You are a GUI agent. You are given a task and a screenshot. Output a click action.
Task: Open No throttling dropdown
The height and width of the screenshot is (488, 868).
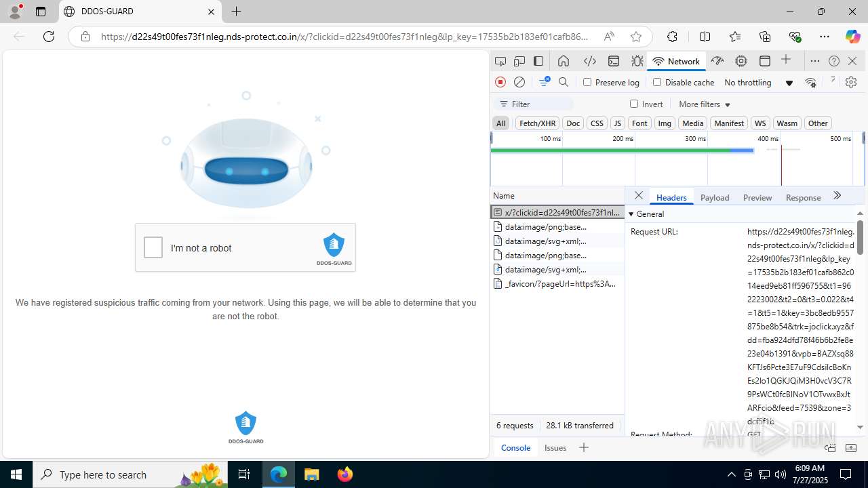[x=758, y=82]
